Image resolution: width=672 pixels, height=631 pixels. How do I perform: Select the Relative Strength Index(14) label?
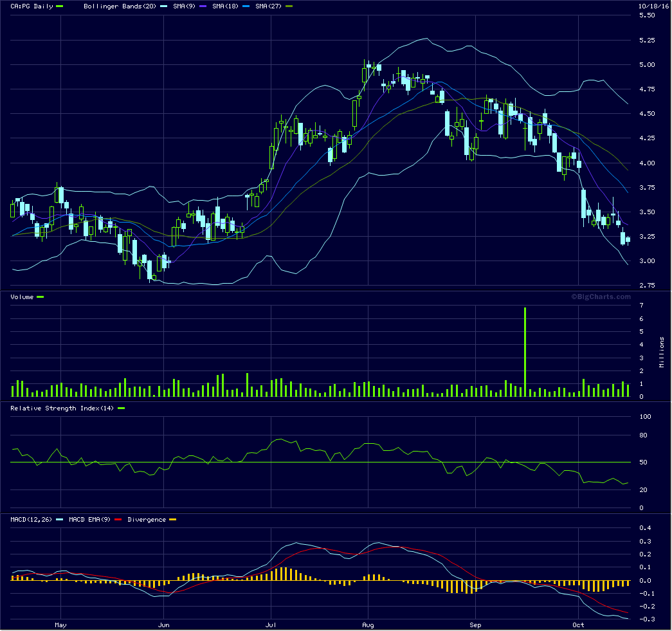[62, 408]
